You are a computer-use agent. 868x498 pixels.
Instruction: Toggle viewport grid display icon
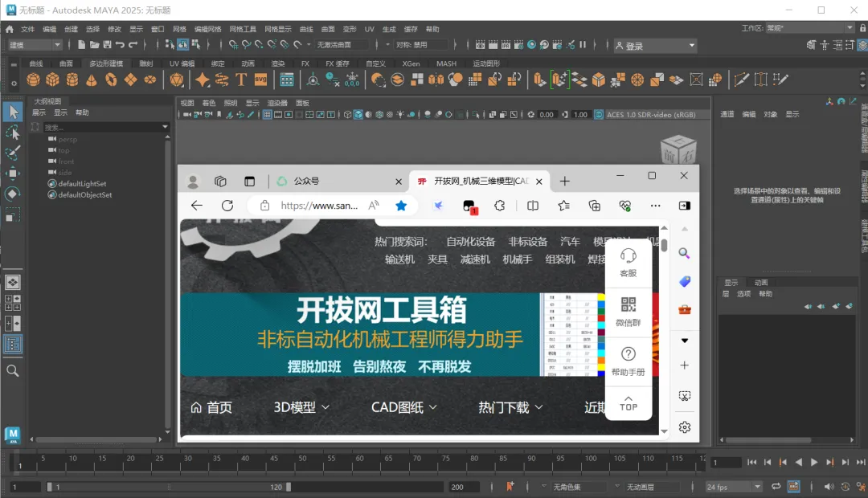[268, 115]
